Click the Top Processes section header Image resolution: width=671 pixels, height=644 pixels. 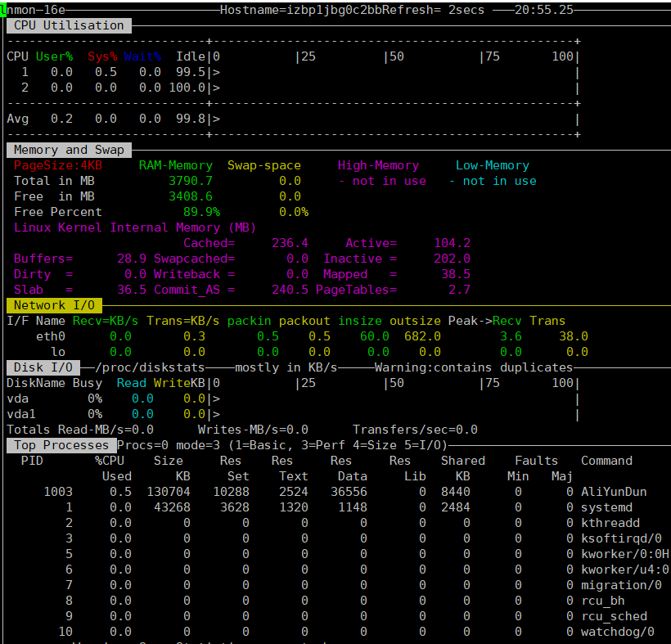[x=61, y=445]
